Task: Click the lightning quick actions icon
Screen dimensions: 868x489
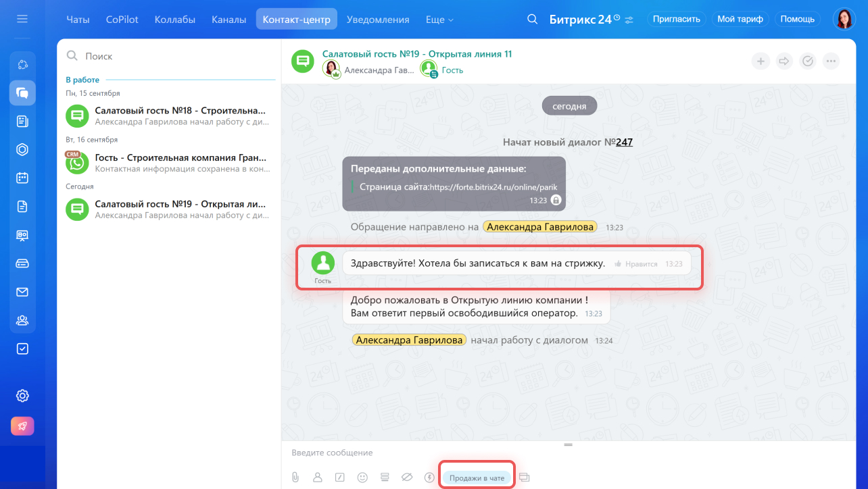Action: point(429,478)
